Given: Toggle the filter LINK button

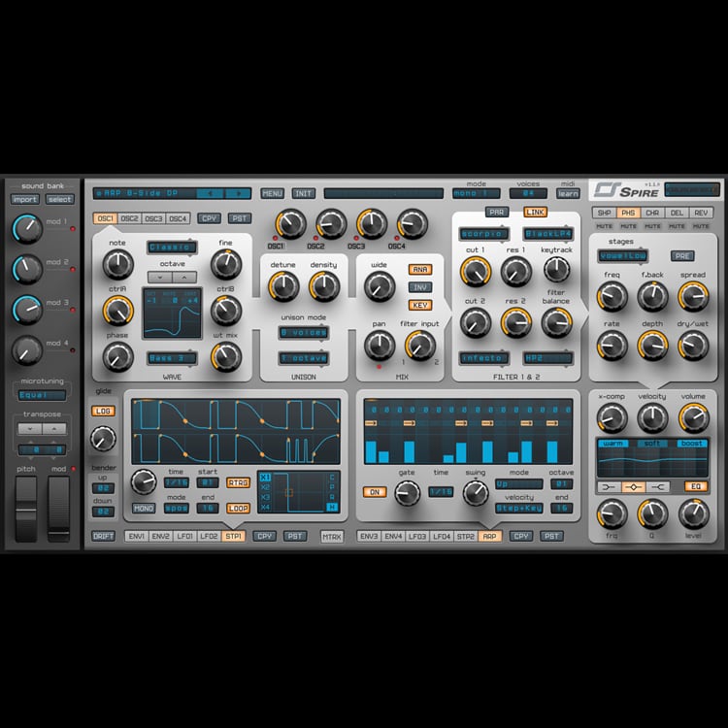Looking at the screenshot, I should pyautogui.click(x=535, y=213).
